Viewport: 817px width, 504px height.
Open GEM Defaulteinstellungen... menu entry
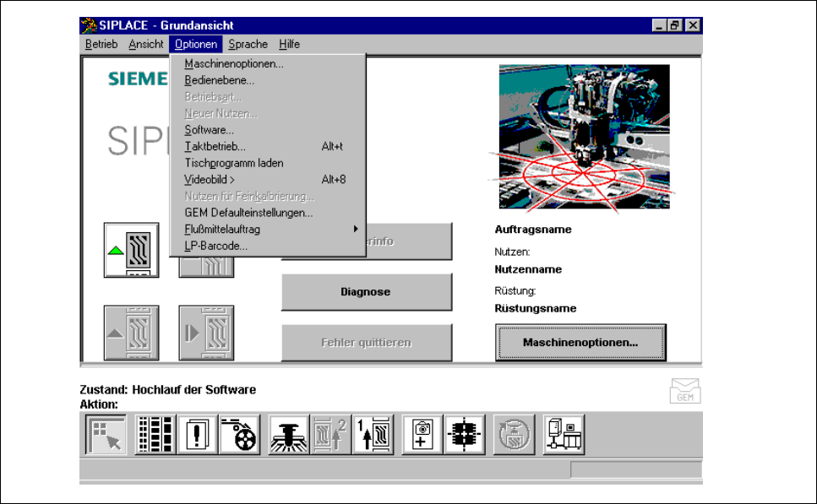pyautogui.click(x=248, y=213)
